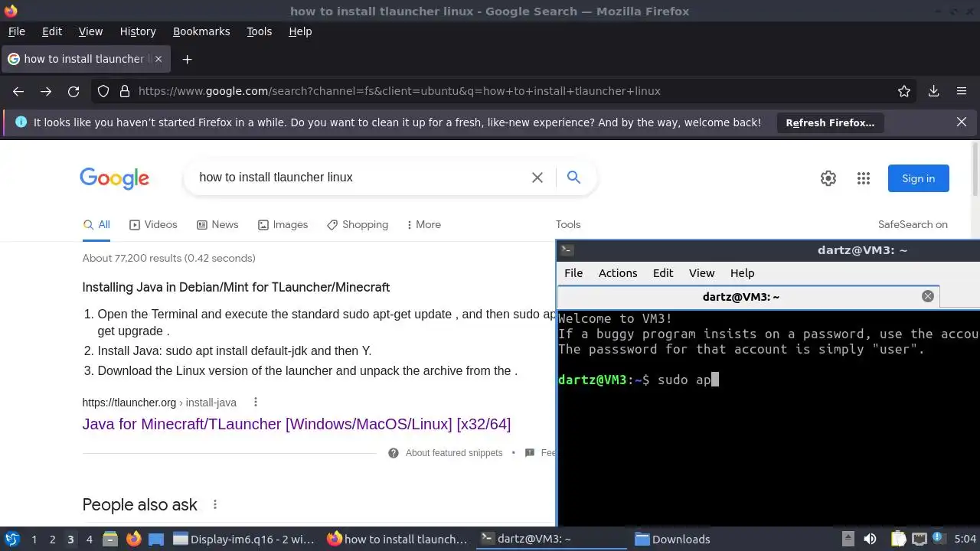Click the terminal command line 'sudo ap'
This screenshot has width=980, height=551.
pyautogui.click(x=685, y=380)
